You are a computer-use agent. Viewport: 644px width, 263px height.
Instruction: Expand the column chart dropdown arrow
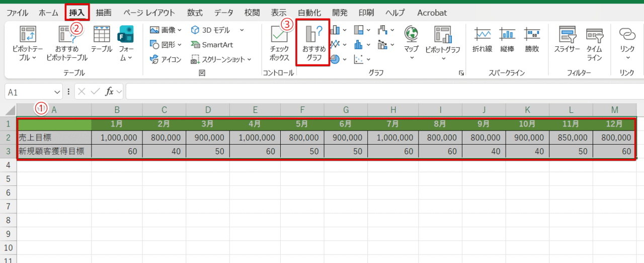pyautogui.click(x=345, y=30)
